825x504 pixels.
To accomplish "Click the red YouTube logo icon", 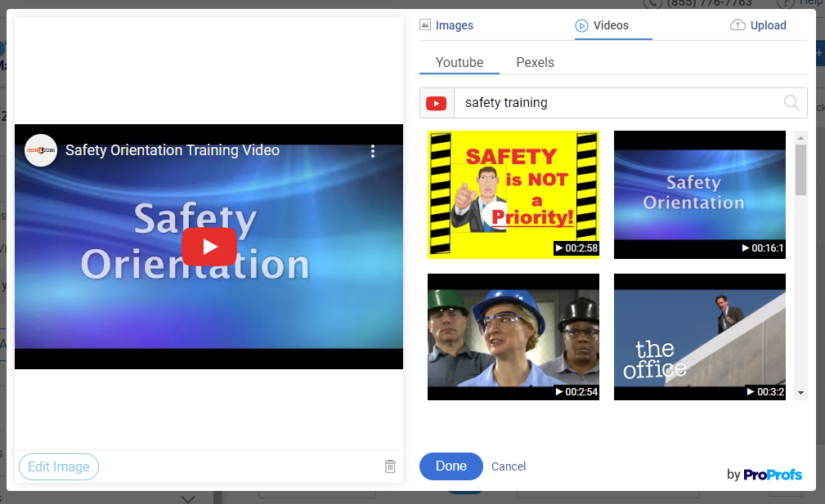I will tap(437, 104).
